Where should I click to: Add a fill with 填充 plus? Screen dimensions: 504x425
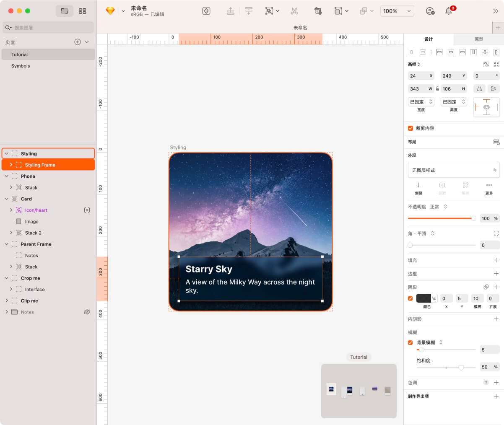click(x=496, y=260)
